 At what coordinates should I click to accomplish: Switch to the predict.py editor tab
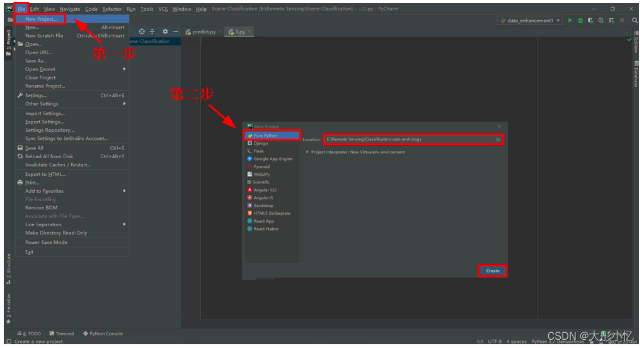click(204, 32)
